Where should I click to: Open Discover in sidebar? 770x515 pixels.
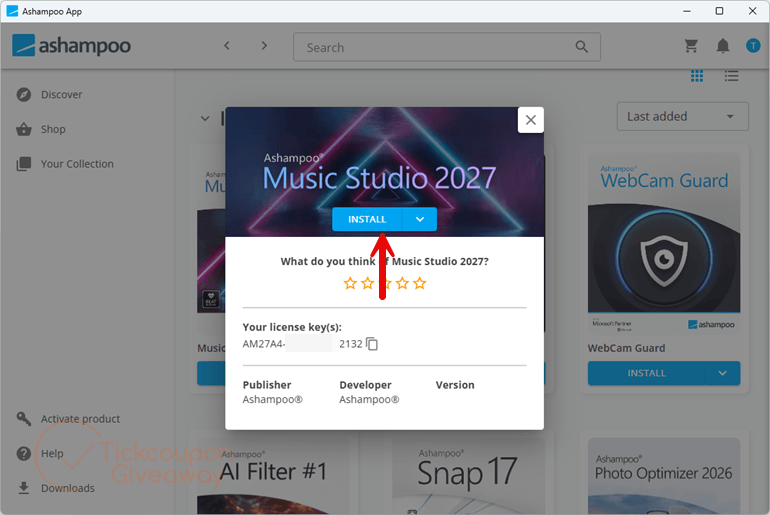tap(61, 94)
